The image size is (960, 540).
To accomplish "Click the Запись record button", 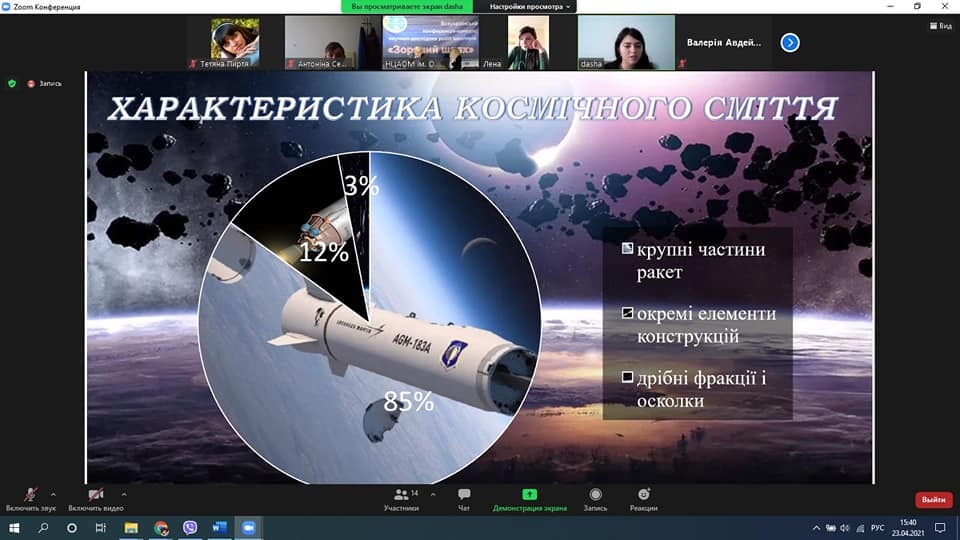I will [595, 495].
